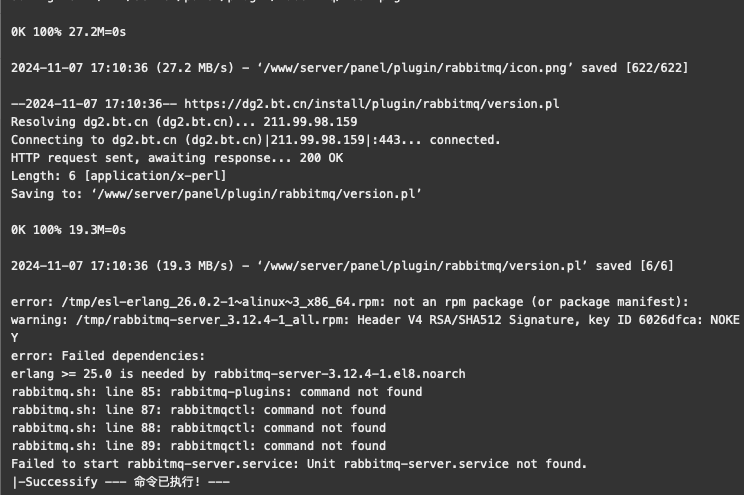Click the 'line 89: rabbitmqctl' error line

click(198, 446)
